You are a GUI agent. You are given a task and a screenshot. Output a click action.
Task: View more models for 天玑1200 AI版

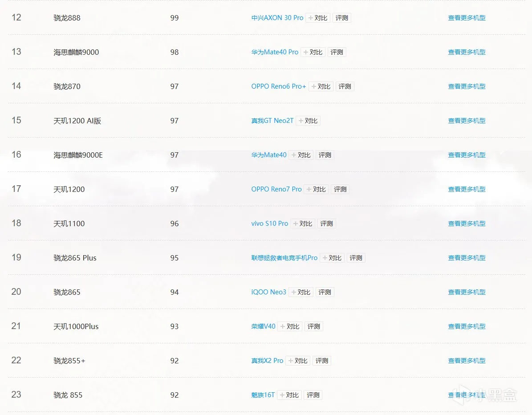(x=467, y=121)
